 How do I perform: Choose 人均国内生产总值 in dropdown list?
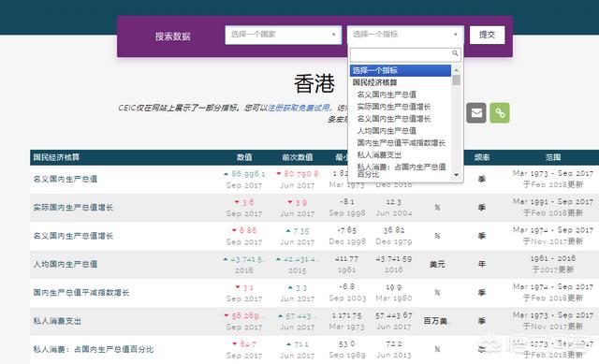pyautogui.click(x=387, y=131)
